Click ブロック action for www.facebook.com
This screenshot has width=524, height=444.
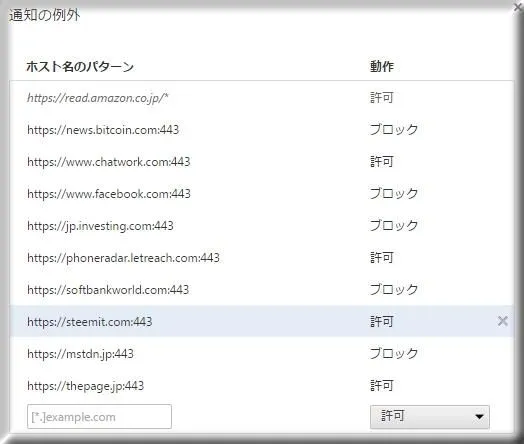[394, 194]
